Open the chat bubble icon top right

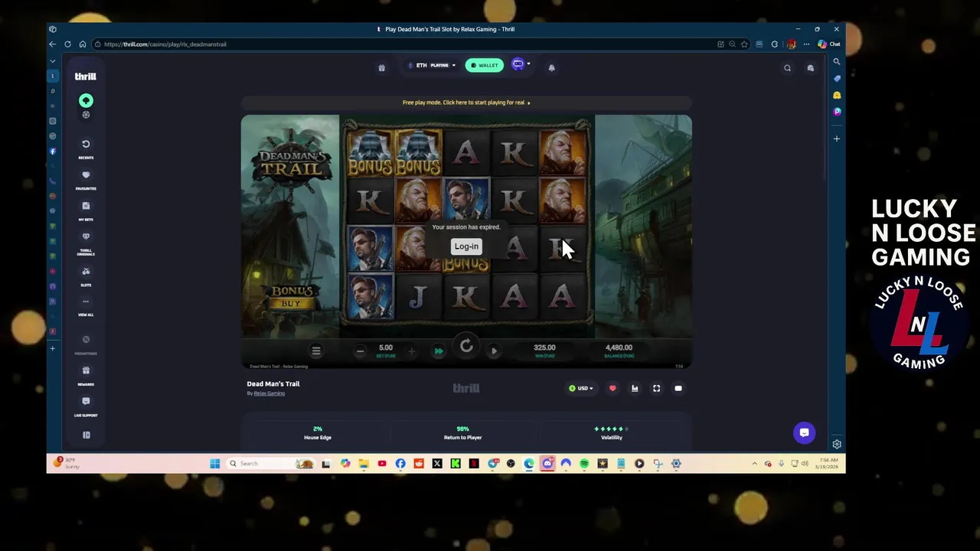click(810, 68)
